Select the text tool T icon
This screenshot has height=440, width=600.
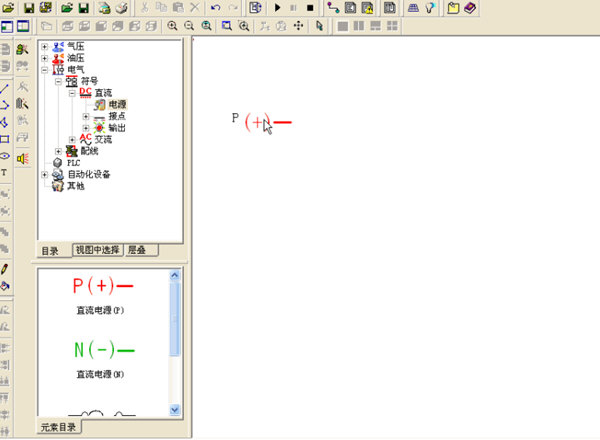5,172
